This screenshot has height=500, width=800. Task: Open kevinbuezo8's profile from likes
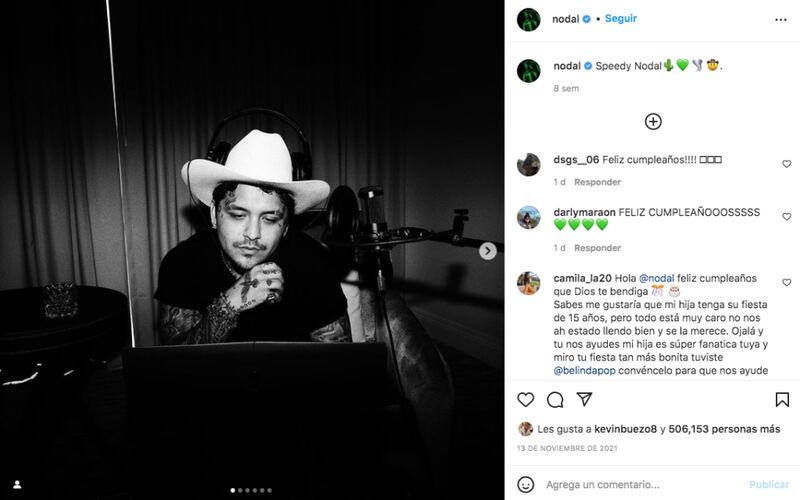pyautogui.click(x=626, y=429)
